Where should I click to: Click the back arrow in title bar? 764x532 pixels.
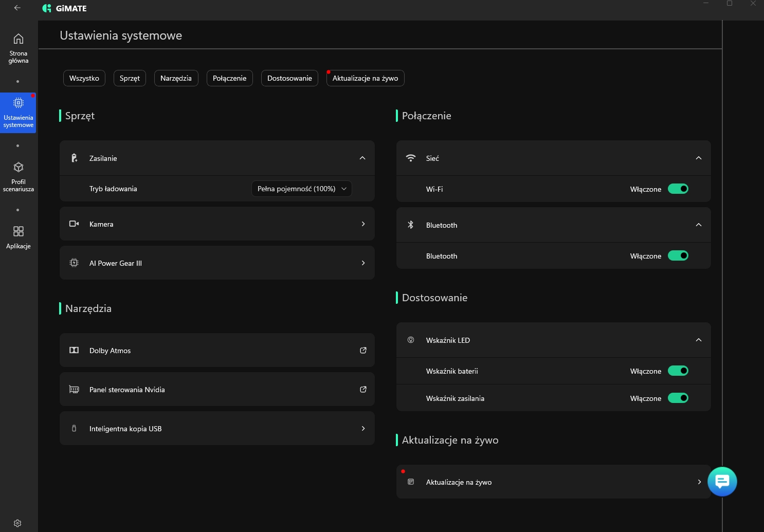tap(17, 8)
